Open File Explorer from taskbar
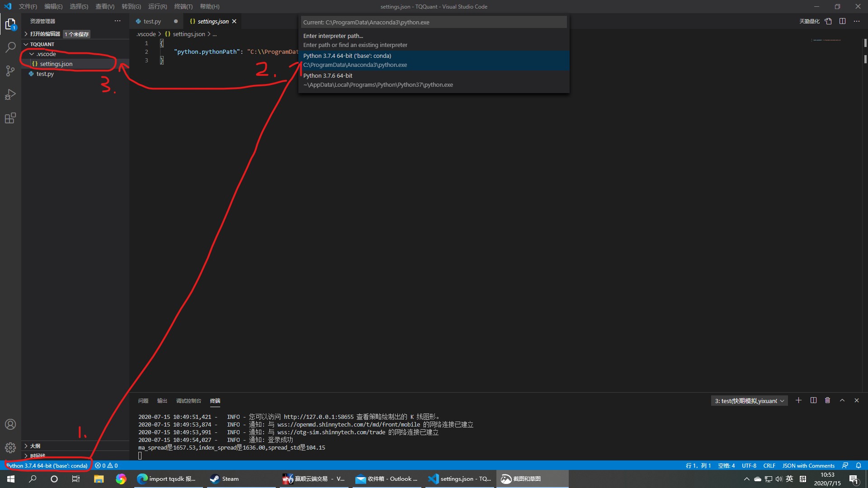868x488 pixels. (99, 479)
